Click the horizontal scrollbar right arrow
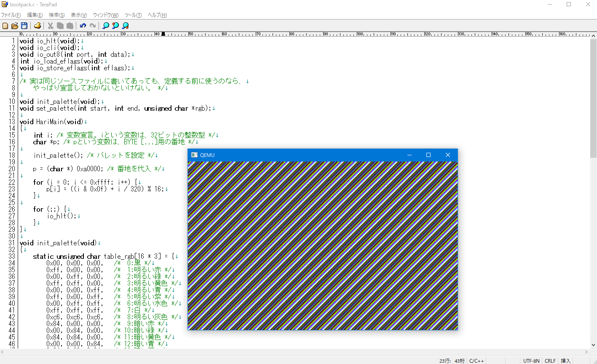This screenshot has width=597, height=364. point(586,352)
